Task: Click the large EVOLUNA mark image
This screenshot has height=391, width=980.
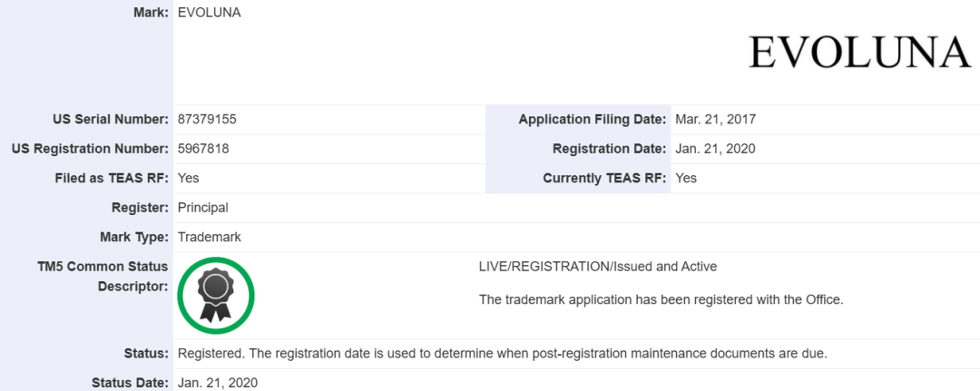Action: tap(859, 53)
